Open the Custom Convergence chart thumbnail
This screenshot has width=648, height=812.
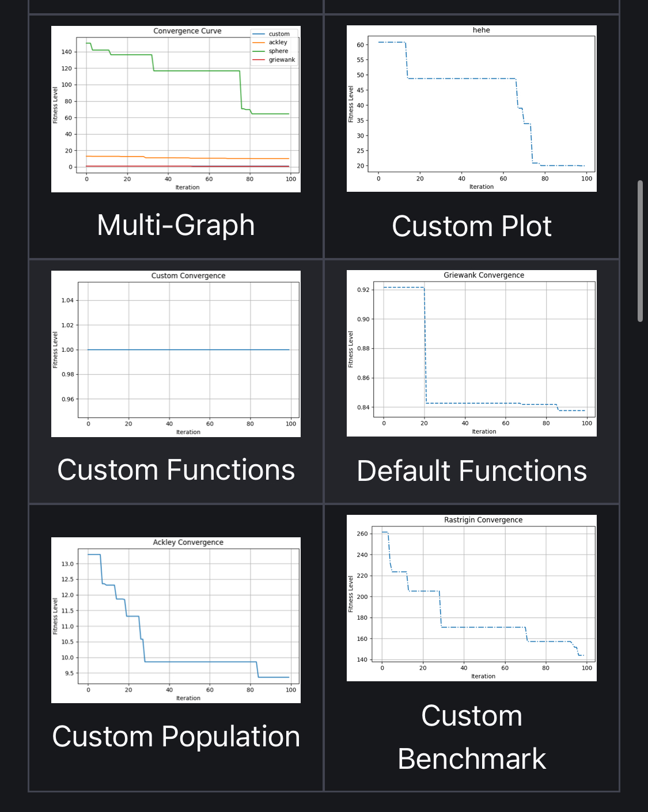(x=176, y=354)
